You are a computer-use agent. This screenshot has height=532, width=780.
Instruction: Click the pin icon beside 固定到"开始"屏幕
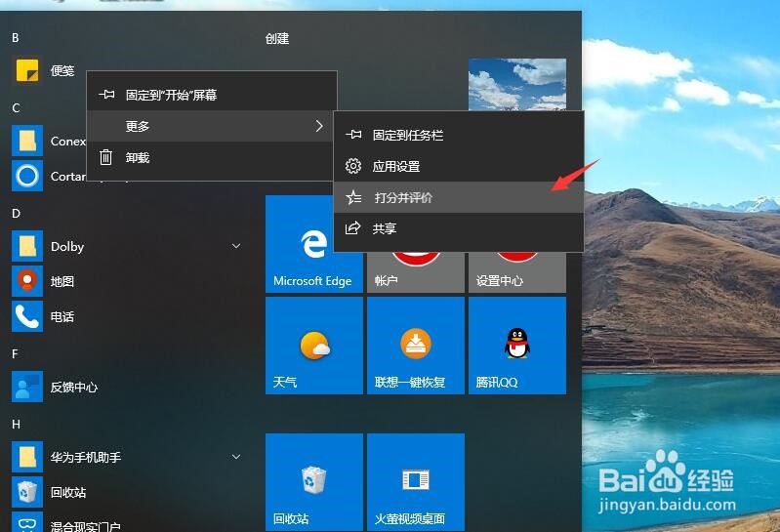pos(106,94)
